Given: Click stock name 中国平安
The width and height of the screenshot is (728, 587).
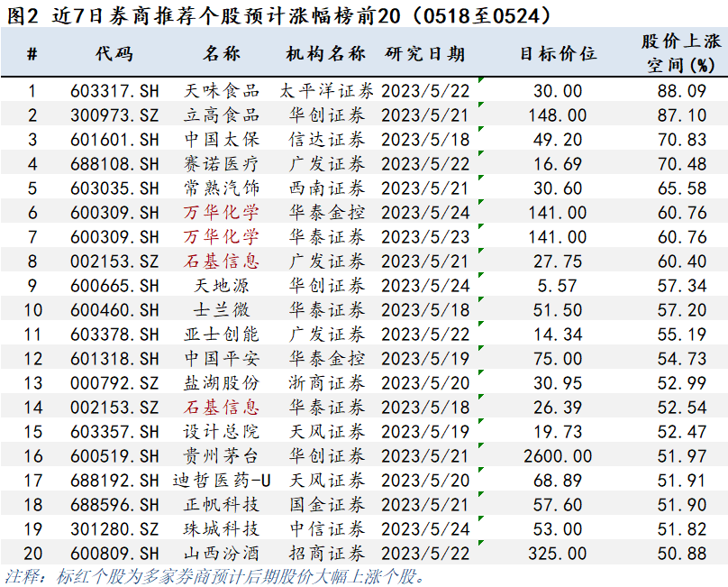Looking at the screenshot, I should (x=222, y=359).
